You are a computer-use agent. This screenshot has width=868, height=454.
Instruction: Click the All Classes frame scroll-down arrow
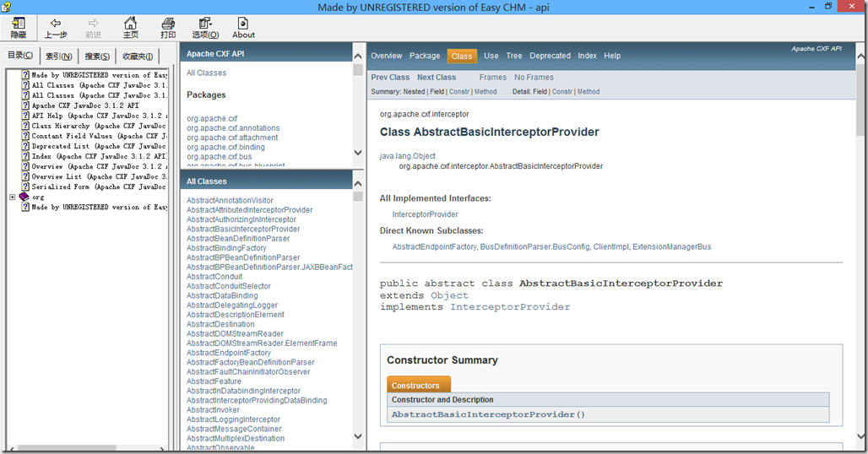click(x=358, y=436)
